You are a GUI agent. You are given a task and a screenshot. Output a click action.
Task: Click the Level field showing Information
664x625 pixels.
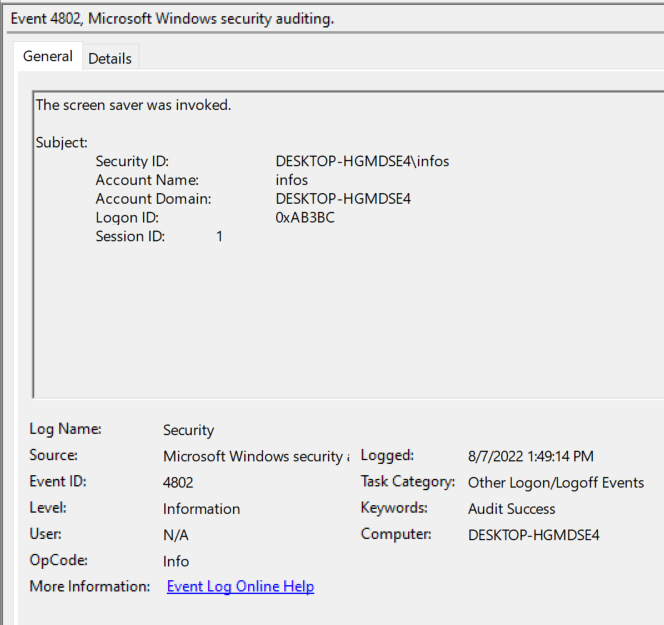pos(201,509)
